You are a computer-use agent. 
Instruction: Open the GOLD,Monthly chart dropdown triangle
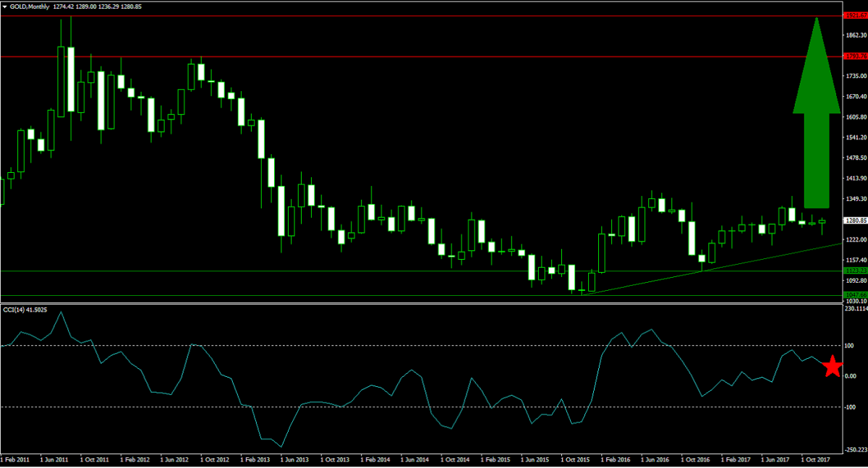[x=7, y=6]
